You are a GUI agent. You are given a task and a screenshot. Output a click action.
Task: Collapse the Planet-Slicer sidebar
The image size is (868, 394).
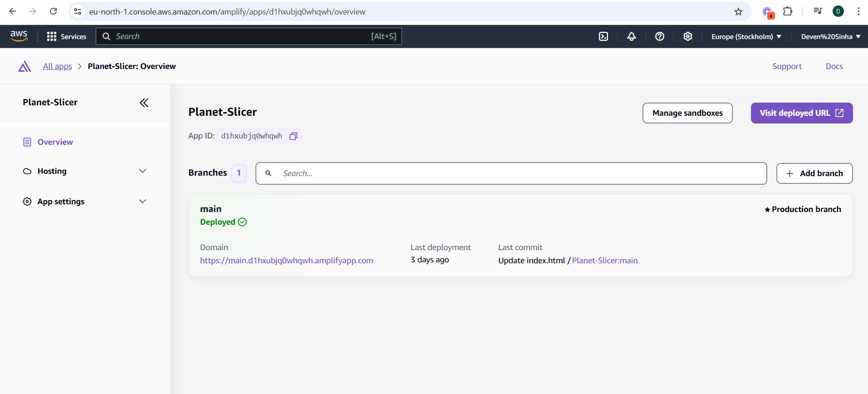click(144, 103)
